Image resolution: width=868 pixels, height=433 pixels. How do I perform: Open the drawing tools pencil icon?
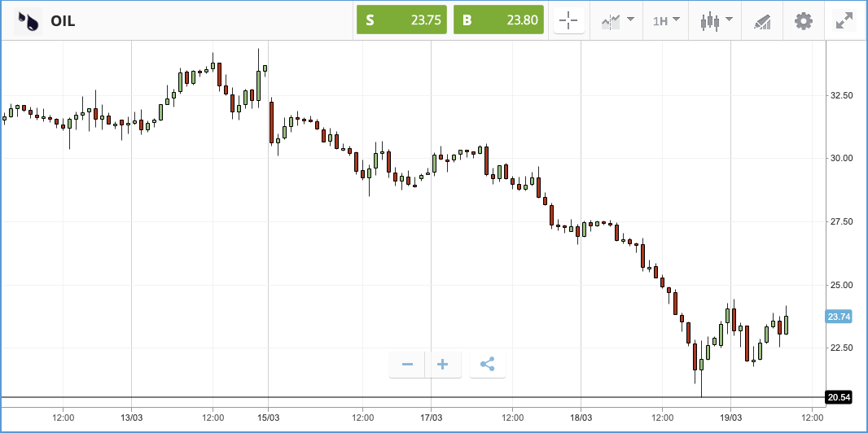click(762, 21)
